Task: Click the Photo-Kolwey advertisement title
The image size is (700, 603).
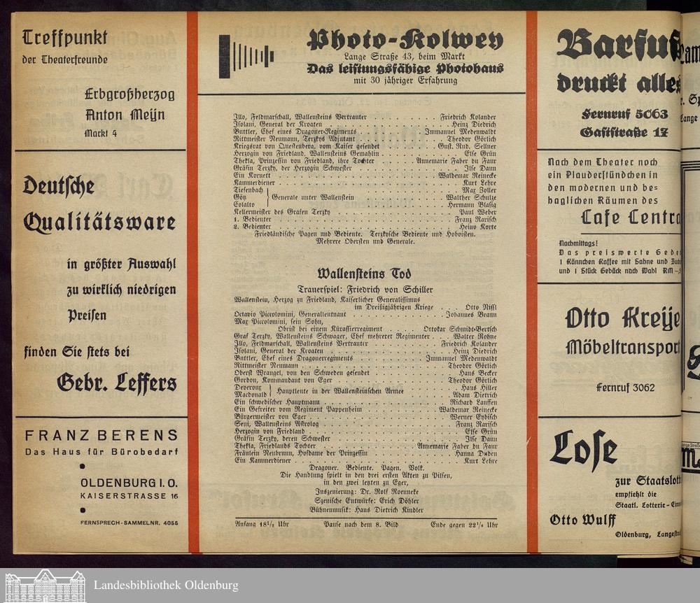Action: [x=405, y=41]
